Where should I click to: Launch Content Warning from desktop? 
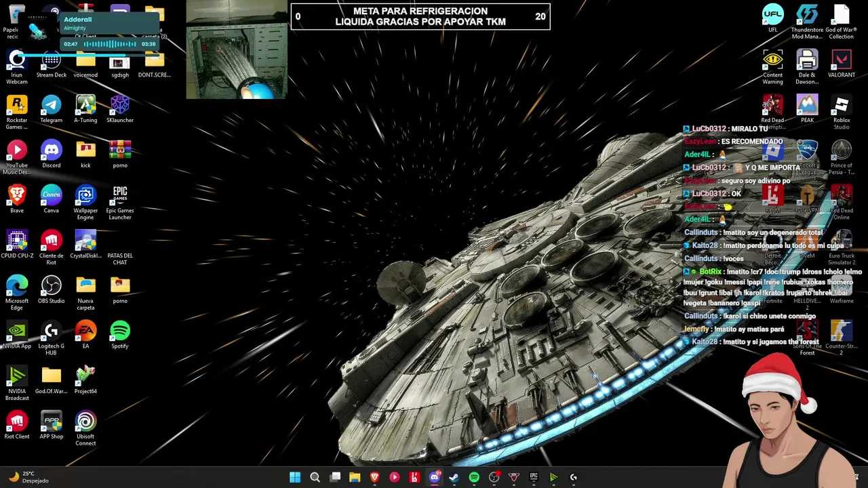(773, 67)
